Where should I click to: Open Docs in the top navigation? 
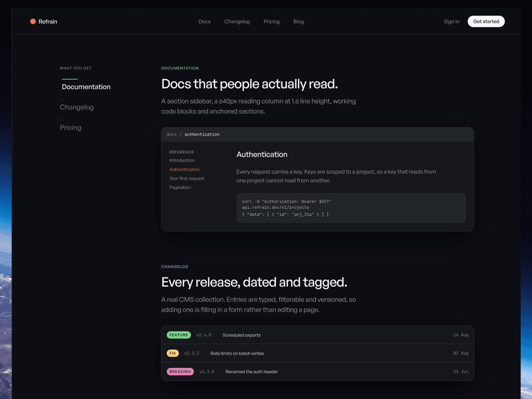[x=204, y=22]
